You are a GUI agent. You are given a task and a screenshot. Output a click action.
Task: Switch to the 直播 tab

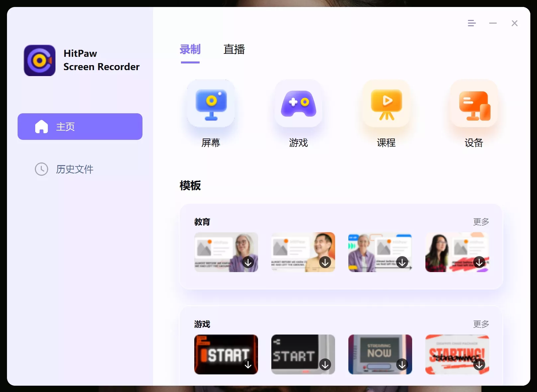point(234,49)
